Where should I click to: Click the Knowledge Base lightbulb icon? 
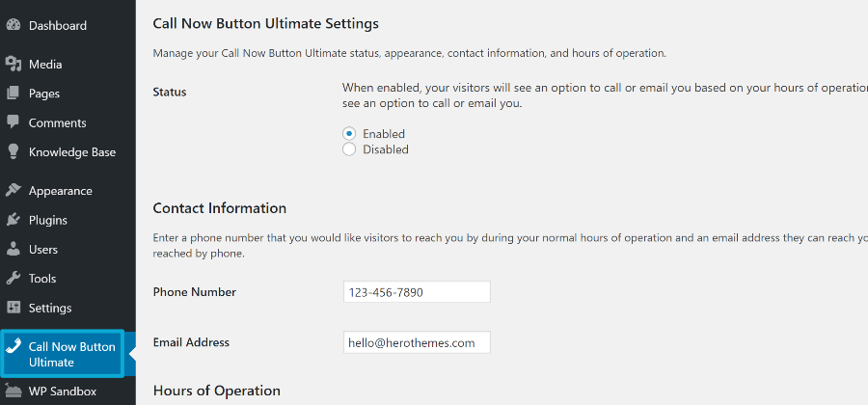14,151
